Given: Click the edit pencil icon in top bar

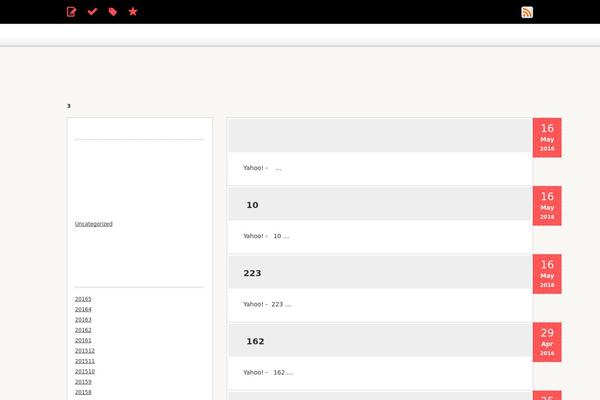Looking at the screenshot, I should point(71,12).
